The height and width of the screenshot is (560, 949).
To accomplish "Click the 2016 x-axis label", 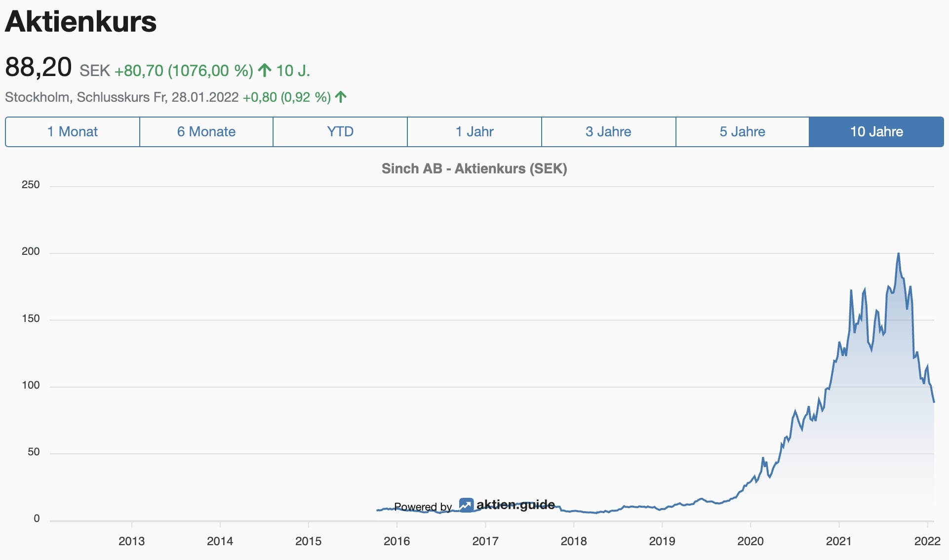I will coord(397,541).
